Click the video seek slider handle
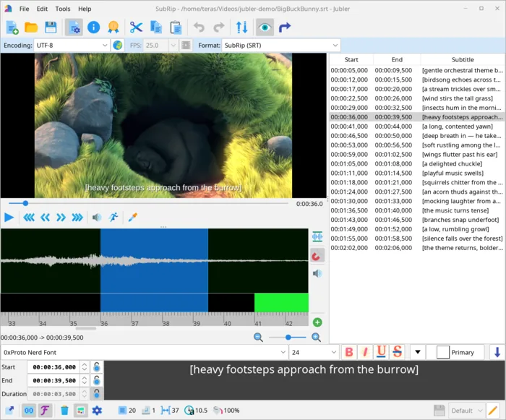This screenshot has height=420, width=506. point(25,203)
